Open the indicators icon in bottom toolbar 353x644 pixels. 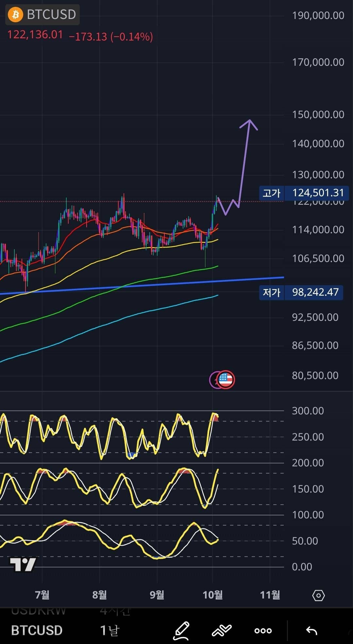pos(222,630)
